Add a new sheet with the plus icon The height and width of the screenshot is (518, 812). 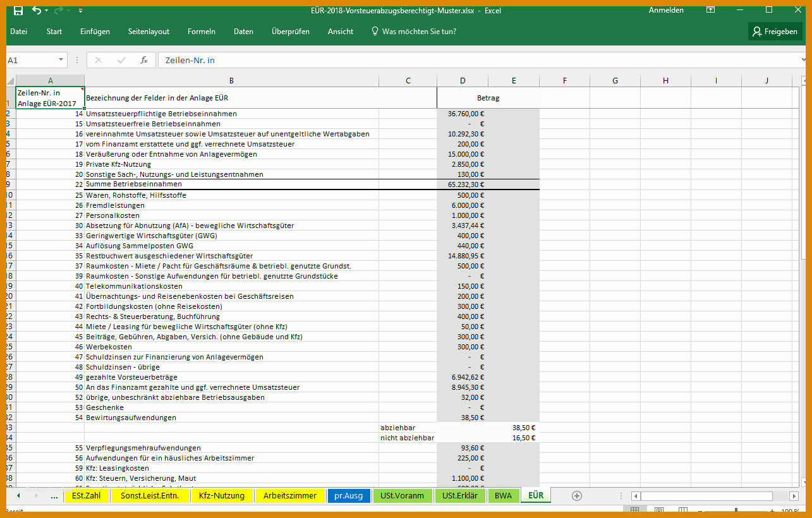(x=576, y=496)
